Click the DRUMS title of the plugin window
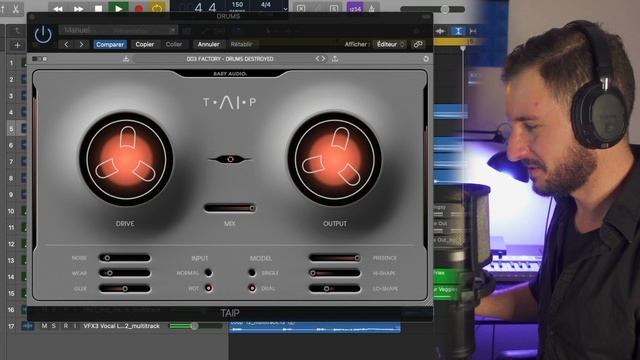 228,16
